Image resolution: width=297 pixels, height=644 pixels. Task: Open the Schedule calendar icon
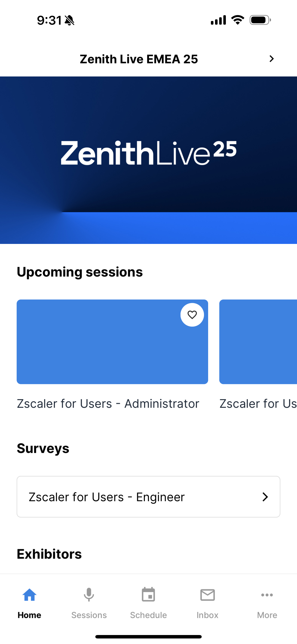[x=148, y=595]
